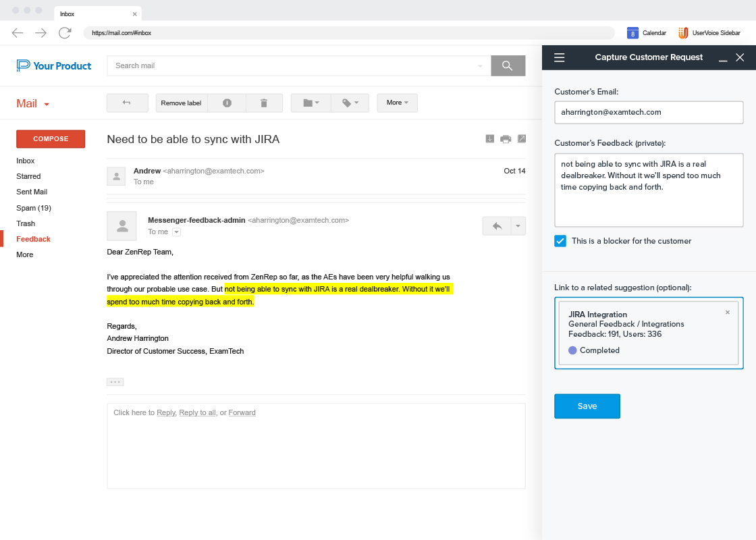This screenshot has width=756, height=540.
Task: Click the Remove label button
Action: point(182,103)
